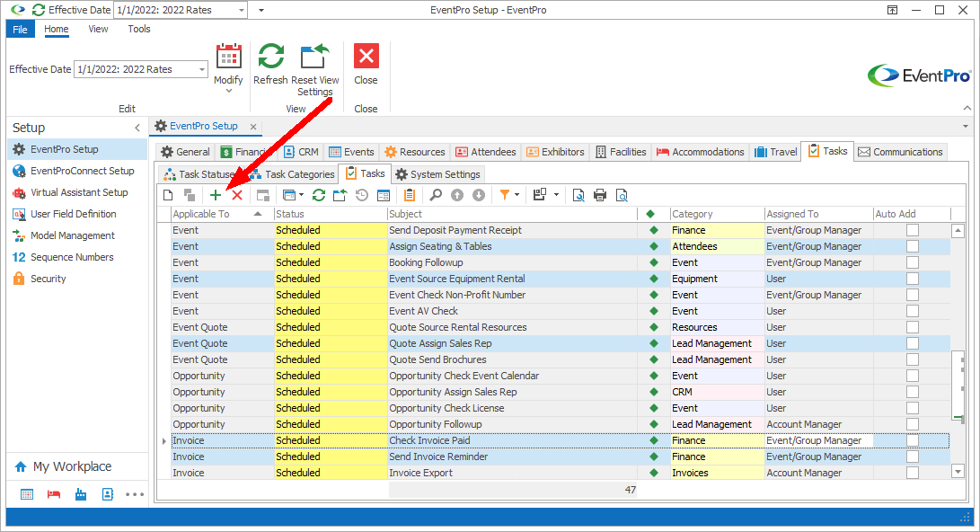Click the large Refresh icon in ribbon
The image size is (980, 532).
270,57
